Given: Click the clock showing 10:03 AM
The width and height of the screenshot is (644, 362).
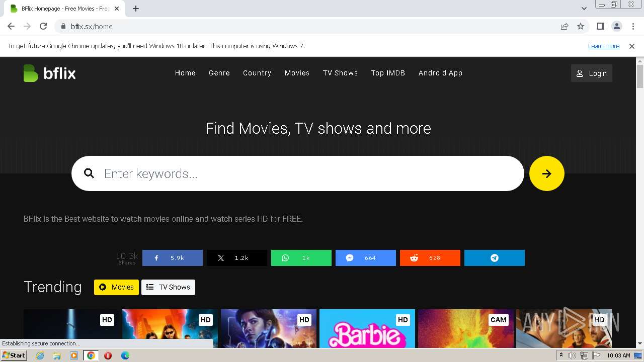Looking at the screenshot, I should (x=618, y=355).
